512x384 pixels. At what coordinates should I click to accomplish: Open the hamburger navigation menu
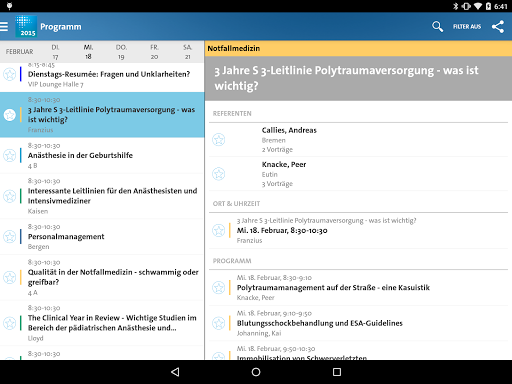4,26
